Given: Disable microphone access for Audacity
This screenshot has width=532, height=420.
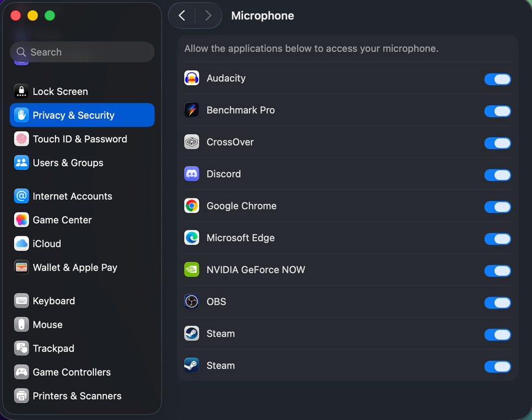Looking at the screenshot, I should 497,79.
